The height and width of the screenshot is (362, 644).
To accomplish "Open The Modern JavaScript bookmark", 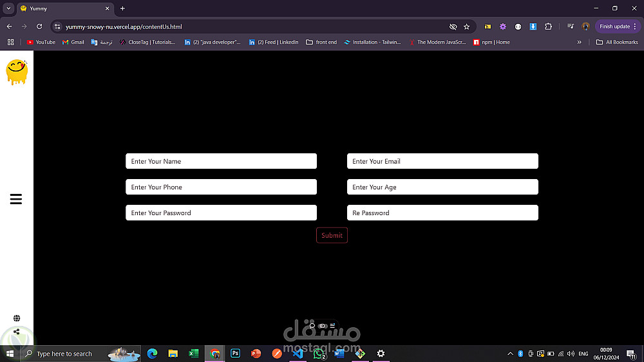I will pyautogui.click(x=437, y=43).
